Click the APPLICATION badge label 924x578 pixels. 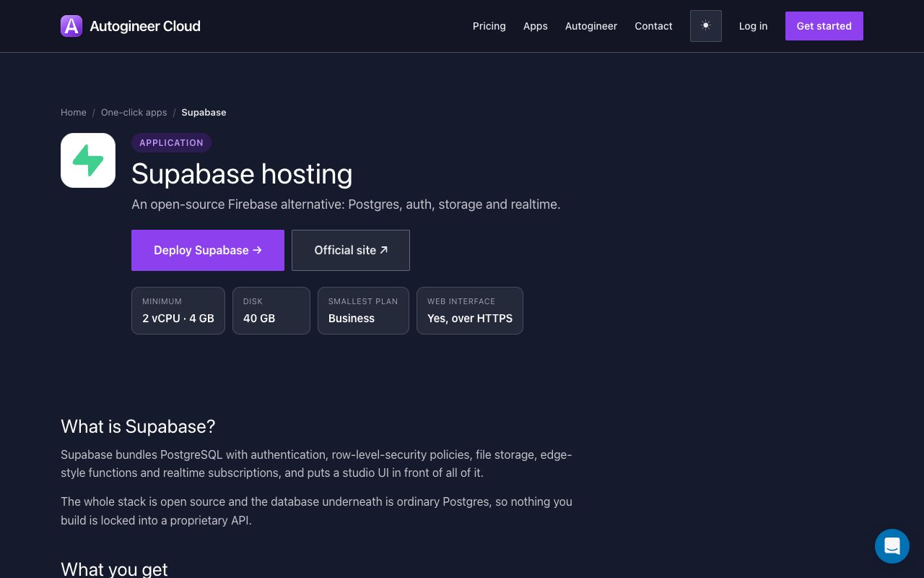tap(171, 143)
